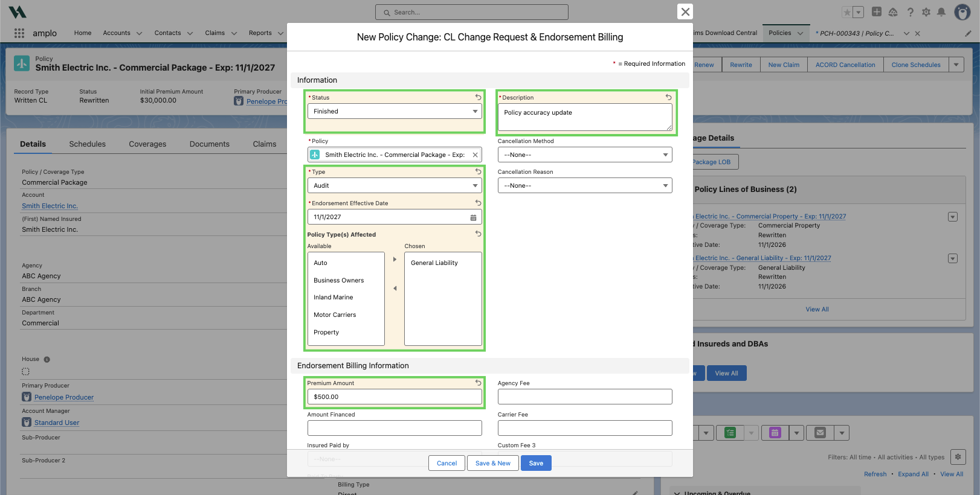Click the Save & New button
The width and height of the screenshot is (980, 495).
493,463
